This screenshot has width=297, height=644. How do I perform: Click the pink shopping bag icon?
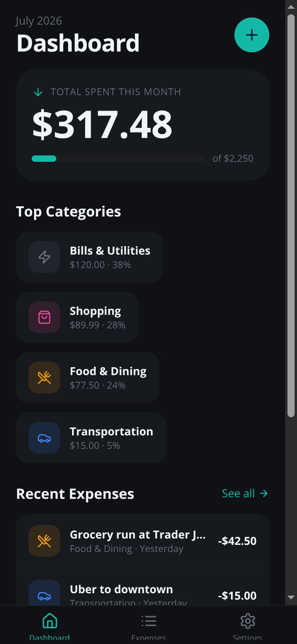click(44, 317)
